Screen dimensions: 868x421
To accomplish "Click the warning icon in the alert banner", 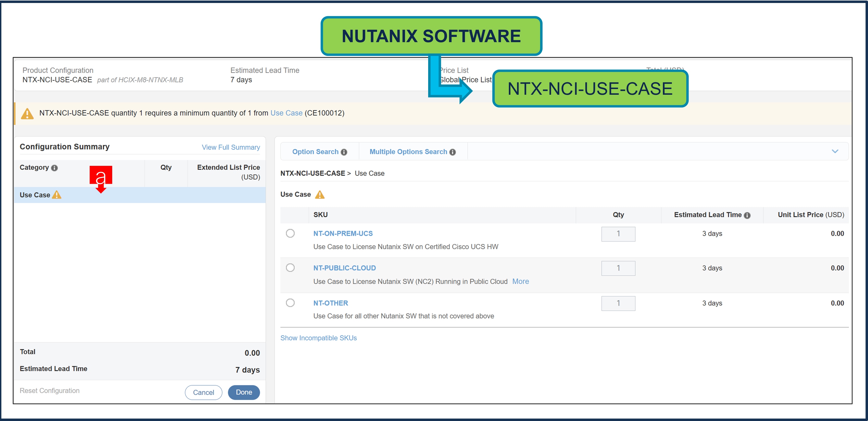I will [x=27, y=113].
